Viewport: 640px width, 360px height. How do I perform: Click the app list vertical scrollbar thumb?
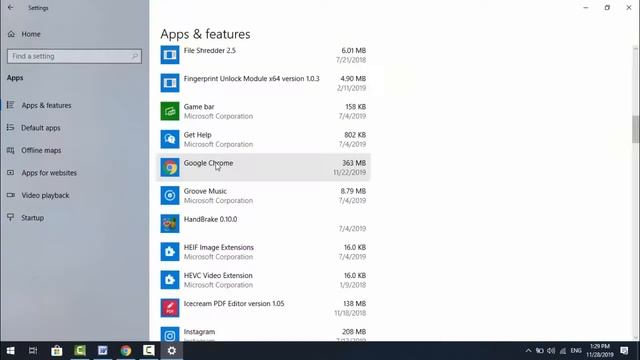click(635, 129)
